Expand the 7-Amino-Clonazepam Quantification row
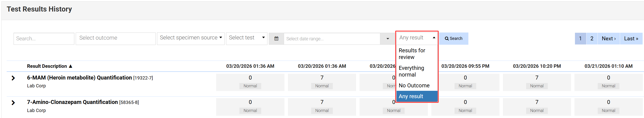 [x=13, y=103]
